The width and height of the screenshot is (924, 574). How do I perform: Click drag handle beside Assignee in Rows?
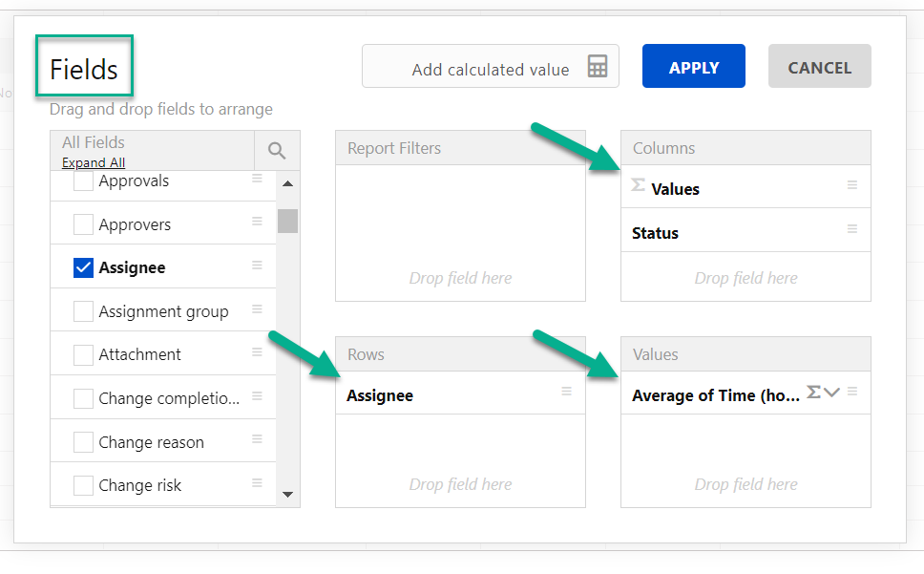coord(566,391)
